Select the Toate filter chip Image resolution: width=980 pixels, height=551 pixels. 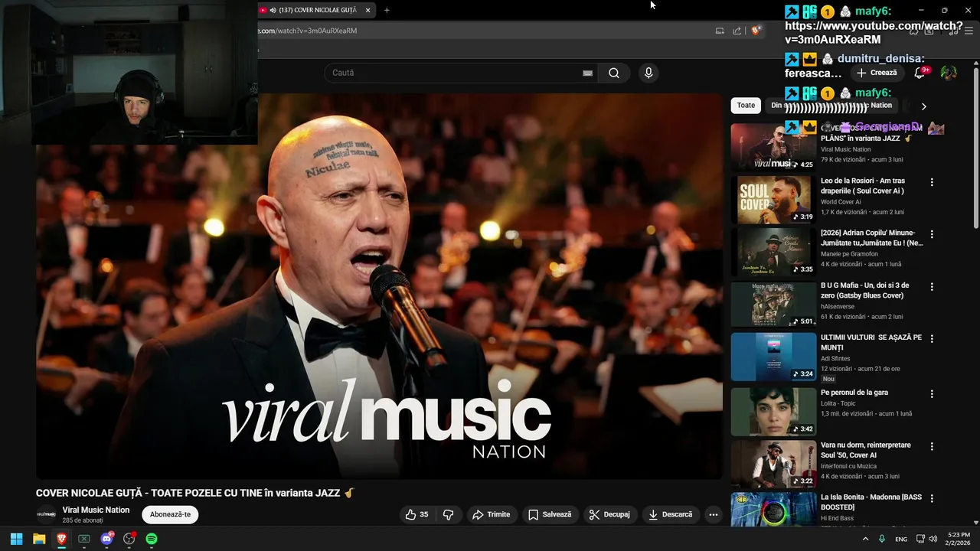[746, 106]
